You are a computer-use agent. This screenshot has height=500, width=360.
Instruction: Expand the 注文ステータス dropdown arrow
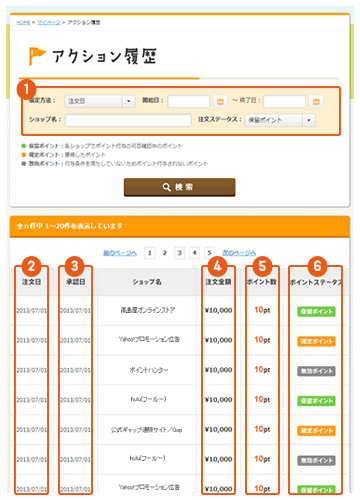[x=309, y=120]
